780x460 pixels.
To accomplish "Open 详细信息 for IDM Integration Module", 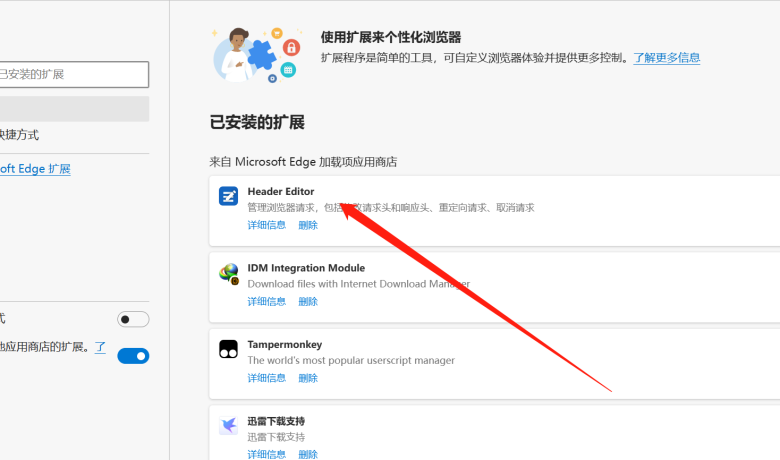I will click(267, 301).
